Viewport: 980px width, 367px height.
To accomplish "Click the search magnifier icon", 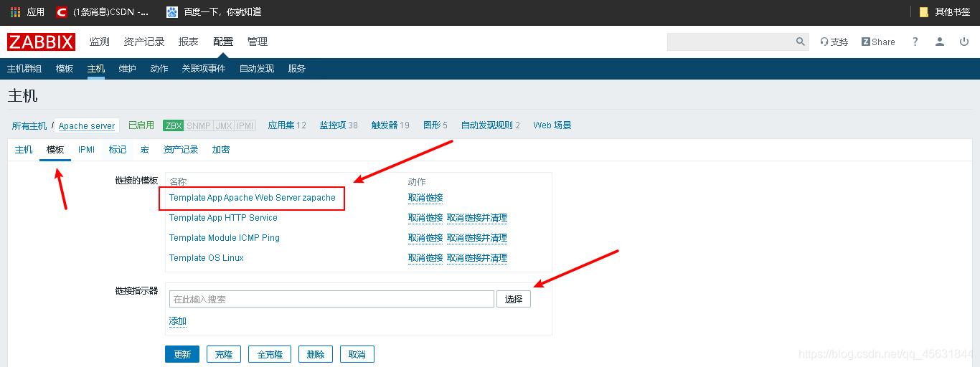I will point(801,42).
